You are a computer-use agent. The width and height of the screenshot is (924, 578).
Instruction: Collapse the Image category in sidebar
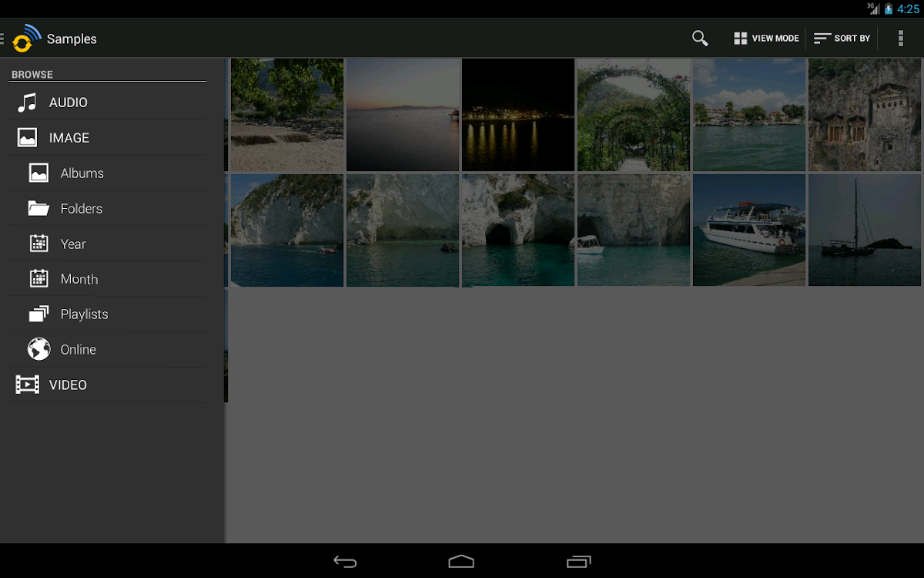click(x=69, y=138)
